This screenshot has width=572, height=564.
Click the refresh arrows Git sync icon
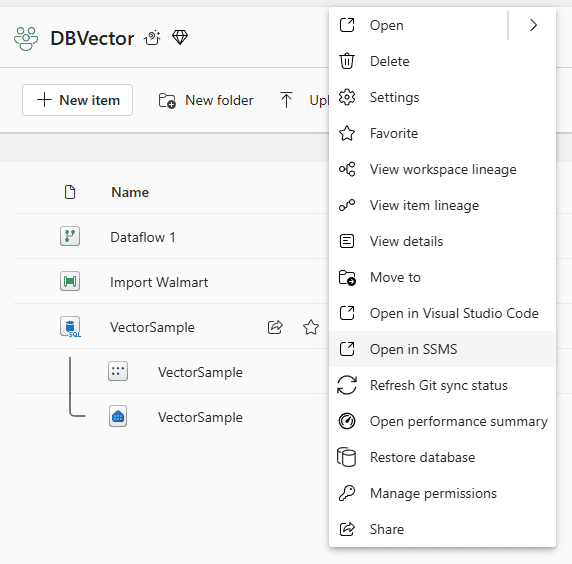[x=347, y=385]
